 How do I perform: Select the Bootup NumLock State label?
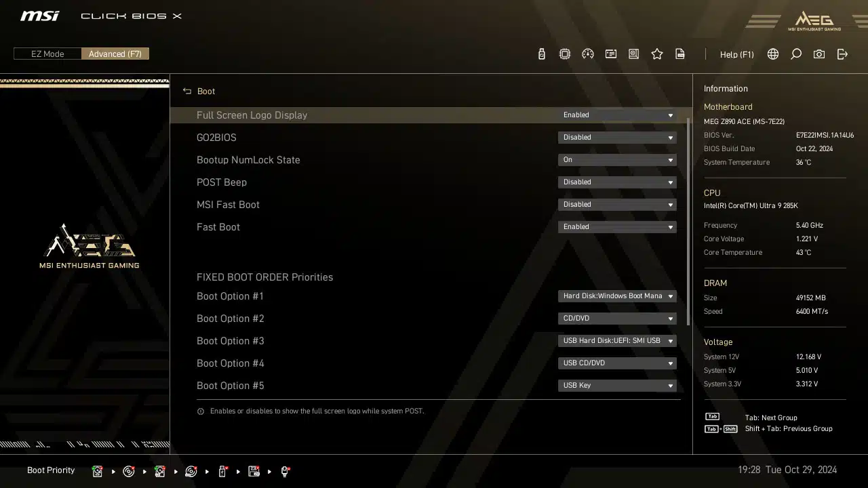tap(248, 160)
